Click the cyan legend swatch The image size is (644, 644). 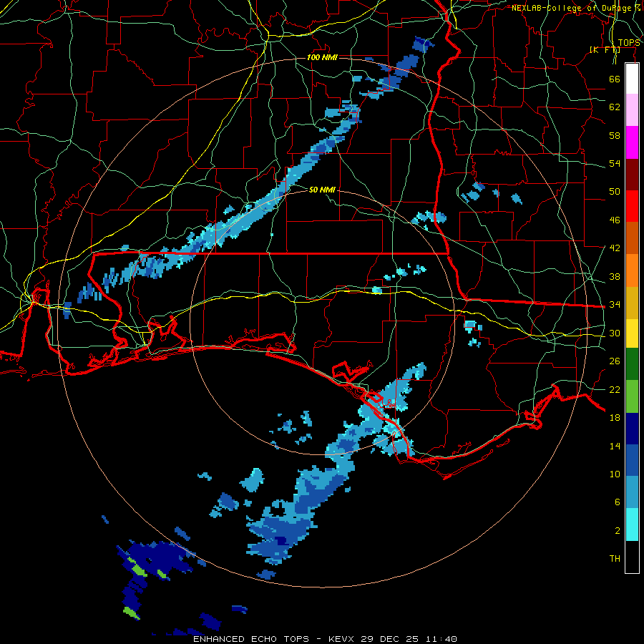pyautogui.click(x=632, y=525)
